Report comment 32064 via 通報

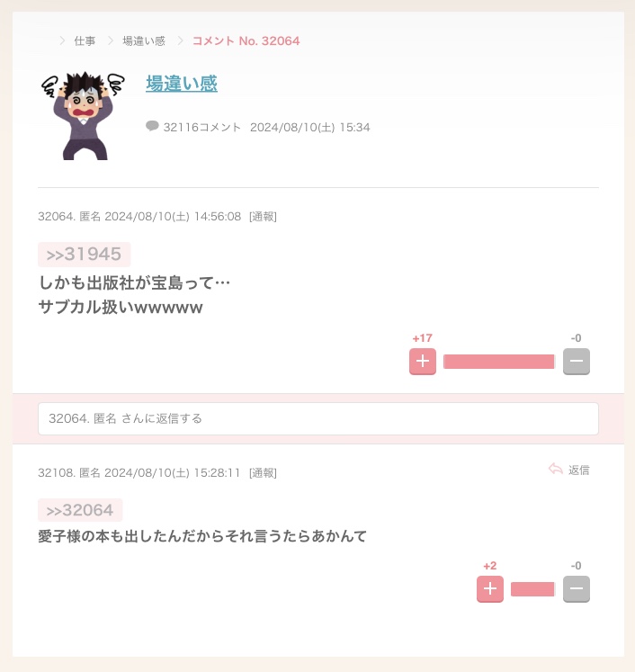[x=263, y=217]
